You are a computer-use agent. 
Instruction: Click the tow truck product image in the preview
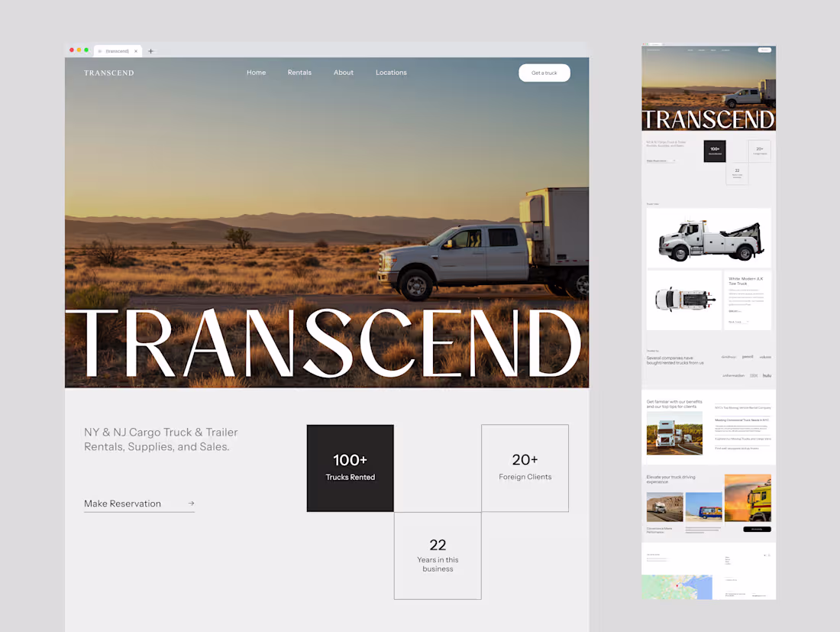point(709,238)
